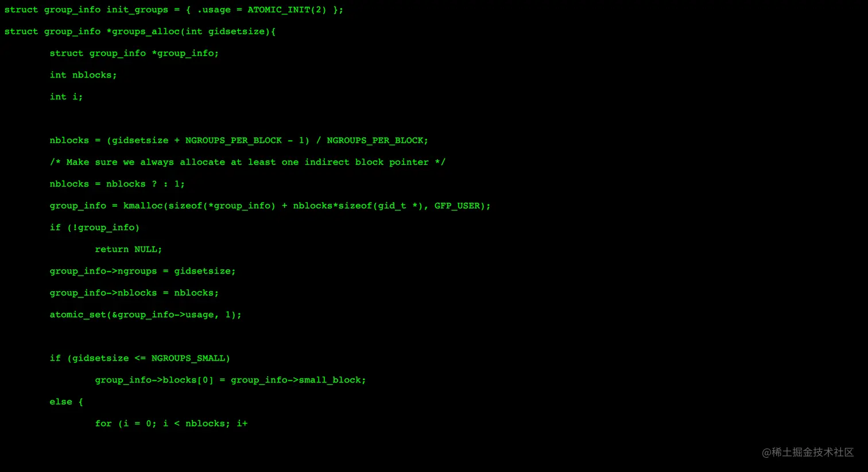
Task: Click the 'Make sure we always allocate' comment
Action: [247, 163]
